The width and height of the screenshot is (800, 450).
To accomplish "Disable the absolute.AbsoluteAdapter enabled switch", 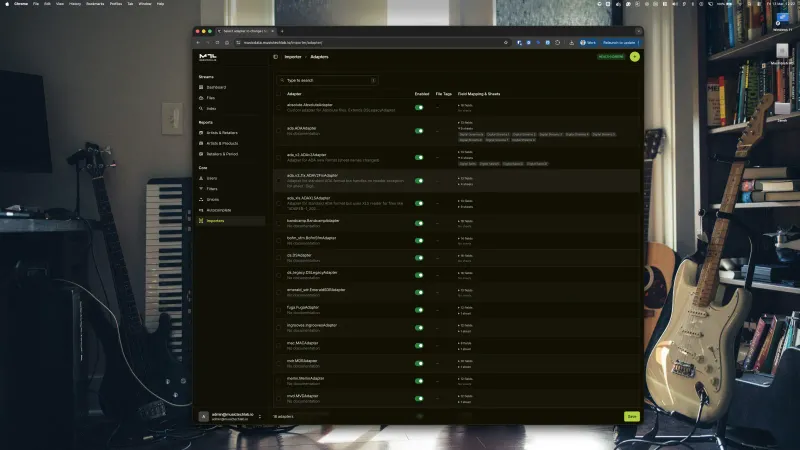I will click(419, 106).
